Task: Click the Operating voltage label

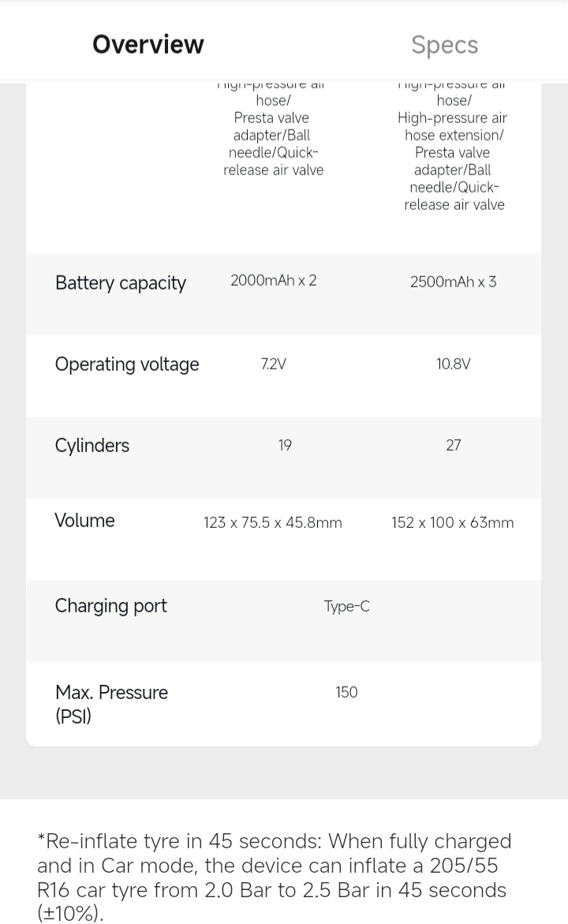Action: [x=126, y=364]
